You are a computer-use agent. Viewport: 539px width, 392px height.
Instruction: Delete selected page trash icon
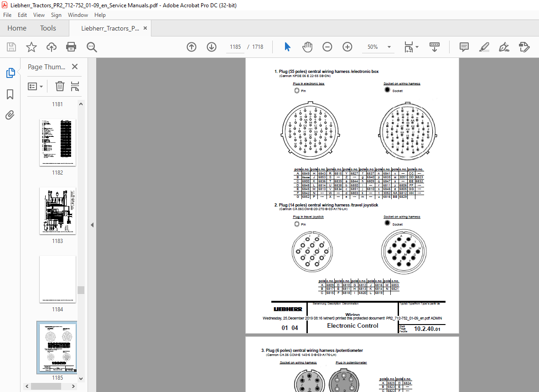point(60,86)
